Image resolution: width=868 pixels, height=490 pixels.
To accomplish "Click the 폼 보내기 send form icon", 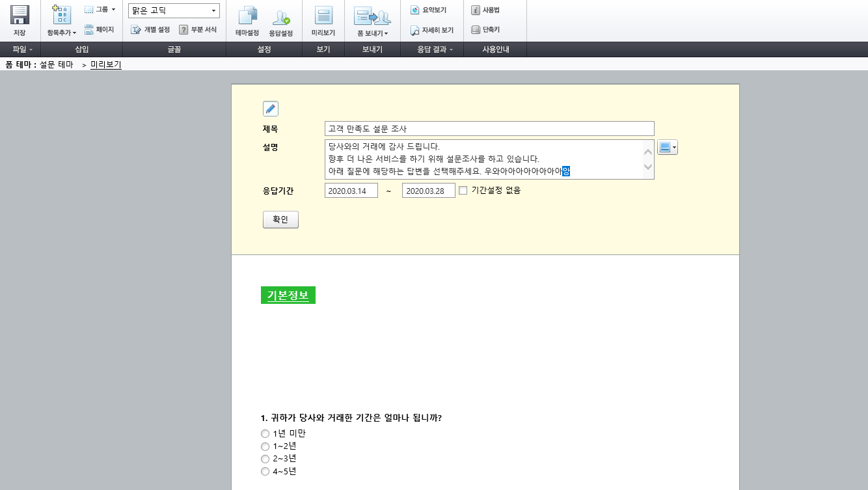I will tap(372, 17).
